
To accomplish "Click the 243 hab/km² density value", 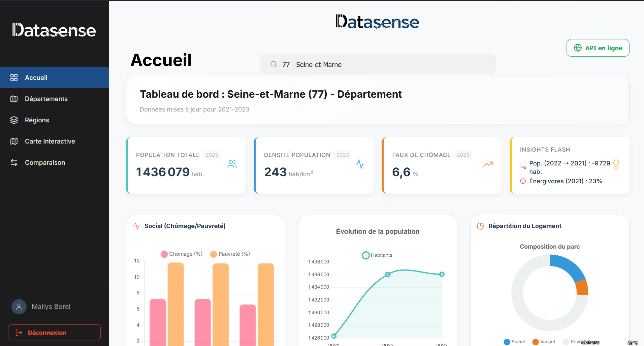I will 275,172.
